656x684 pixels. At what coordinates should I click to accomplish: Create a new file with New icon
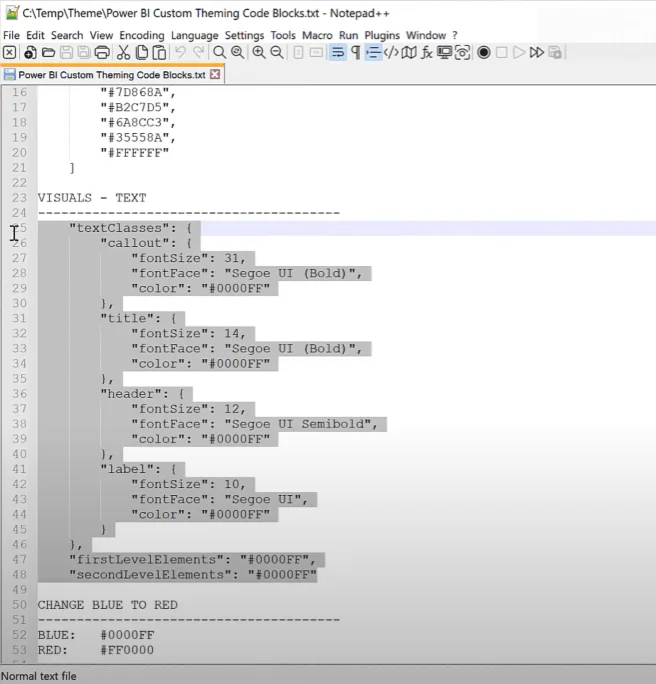tap(30, 53)
